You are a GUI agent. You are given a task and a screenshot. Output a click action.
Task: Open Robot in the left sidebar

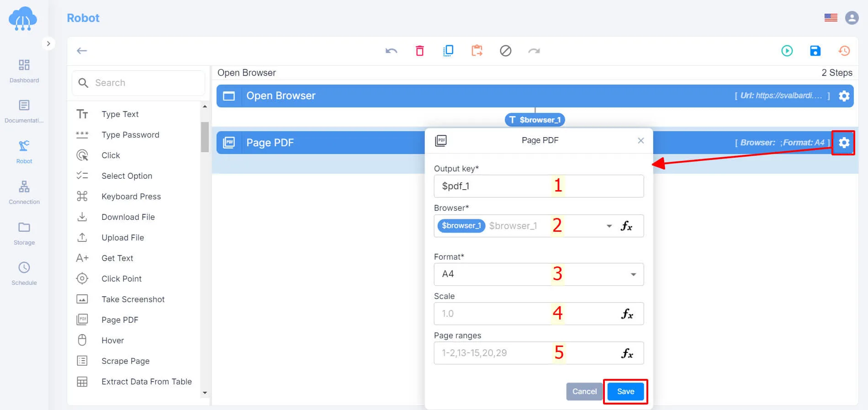tap(24, 152)
